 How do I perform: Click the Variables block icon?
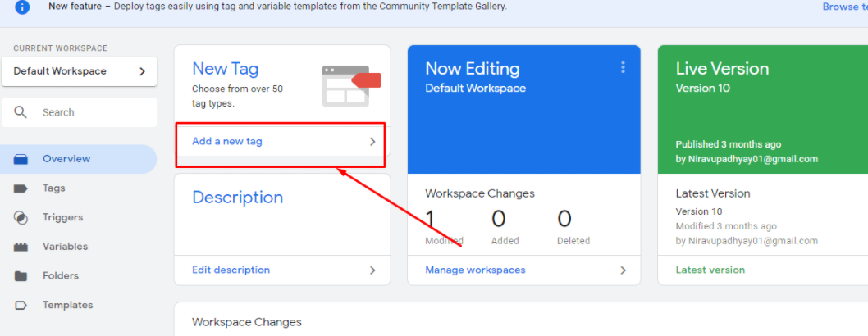coord(21,247)
